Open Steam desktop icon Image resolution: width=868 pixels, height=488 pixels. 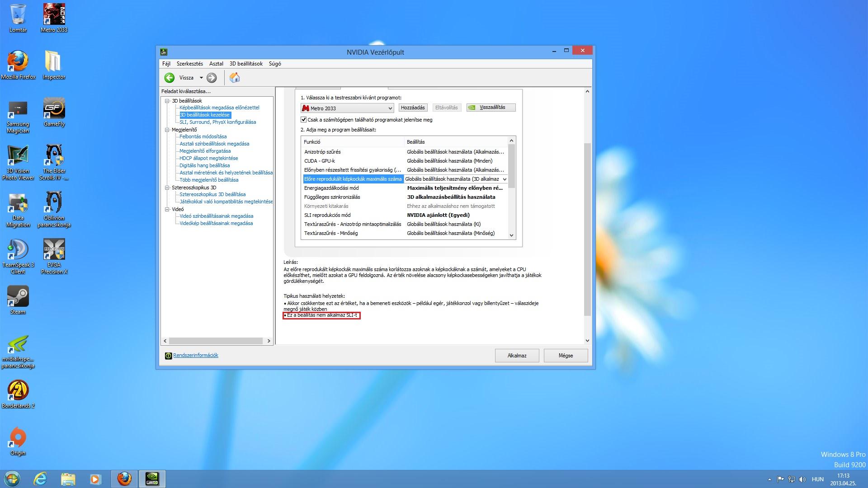(18, 300)
